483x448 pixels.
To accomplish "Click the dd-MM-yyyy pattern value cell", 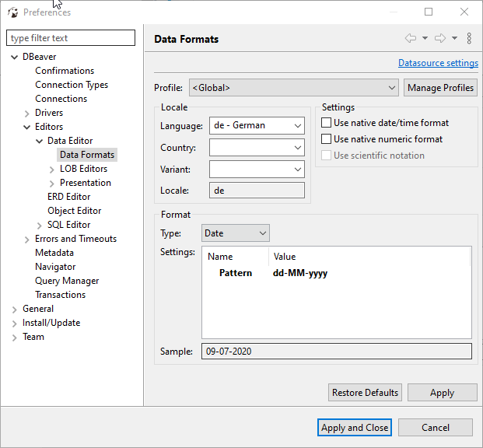I will coord(300,273).
